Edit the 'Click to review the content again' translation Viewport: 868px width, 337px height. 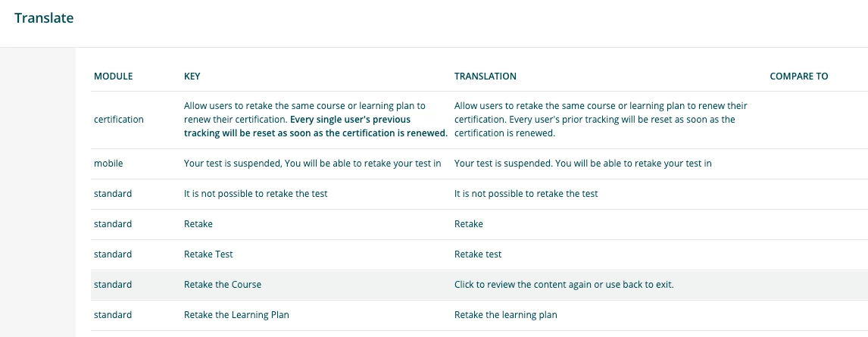pyautogui.click(x=564, y=285)
